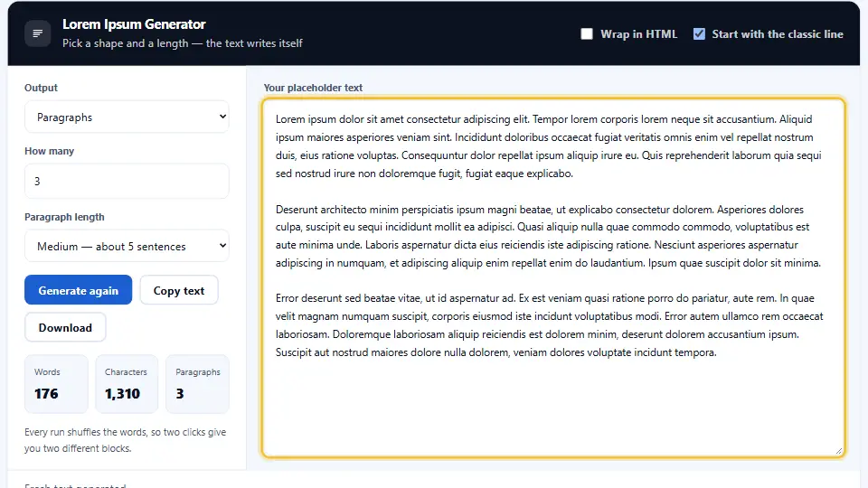
Task: Click the Copy text button
Action: (x=179, y=290)
